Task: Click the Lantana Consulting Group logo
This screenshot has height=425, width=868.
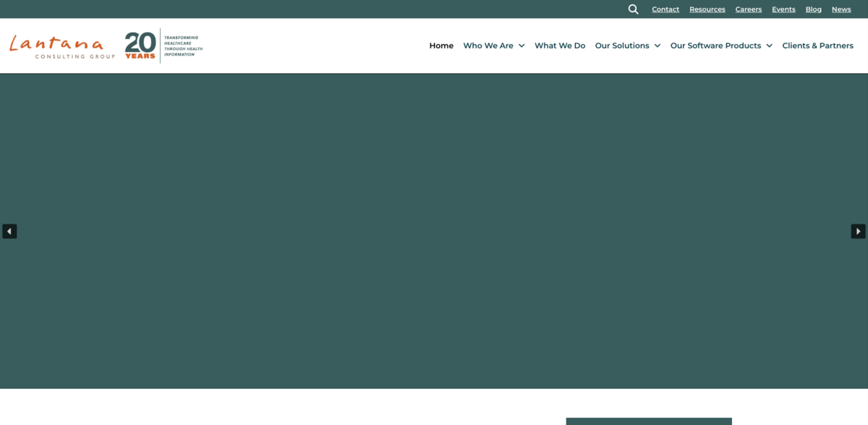Action: [61, 46]
